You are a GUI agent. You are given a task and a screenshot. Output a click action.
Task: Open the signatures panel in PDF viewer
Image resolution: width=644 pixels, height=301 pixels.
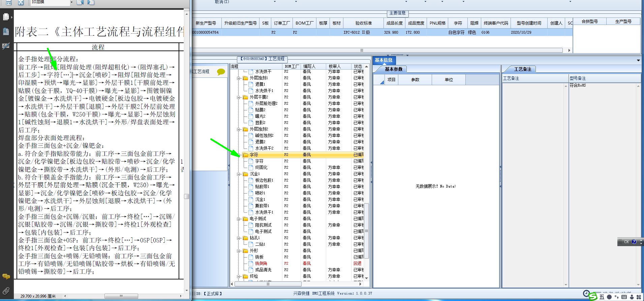click(6, 46)
